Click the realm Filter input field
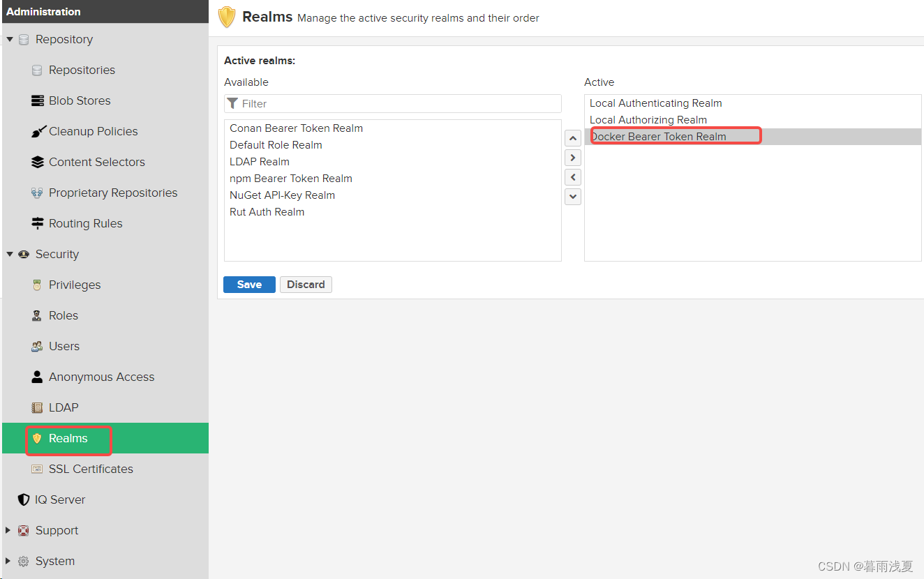Screen dimensions: 924x579 click(x=398, y=104)
